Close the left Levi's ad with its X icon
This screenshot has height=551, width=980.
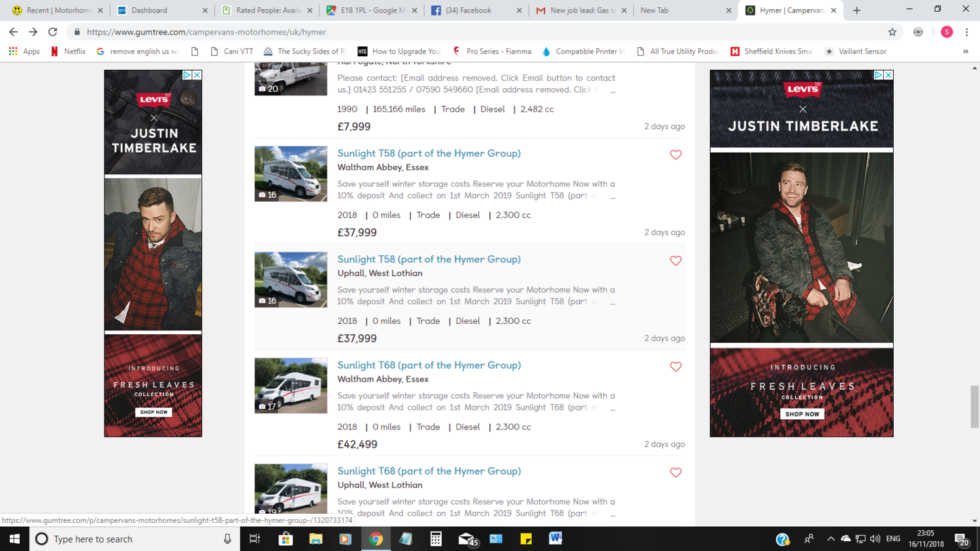[x=197, y=75]
